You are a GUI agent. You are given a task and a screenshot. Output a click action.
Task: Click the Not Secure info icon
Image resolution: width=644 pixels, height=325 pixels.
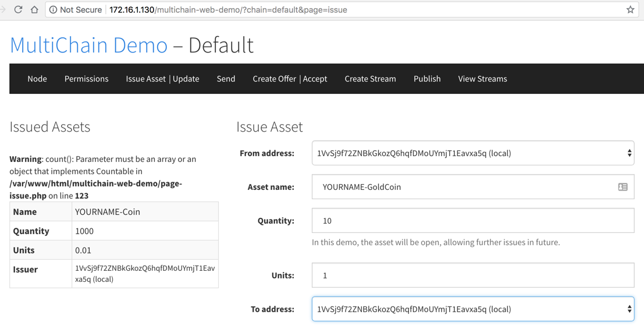[53, 9]
